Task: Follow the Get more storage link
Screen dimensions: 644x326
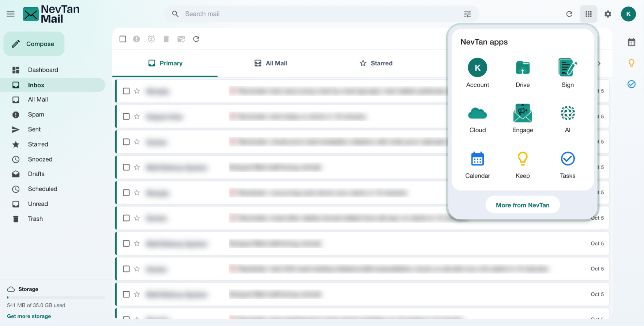Action: point(29,316)
